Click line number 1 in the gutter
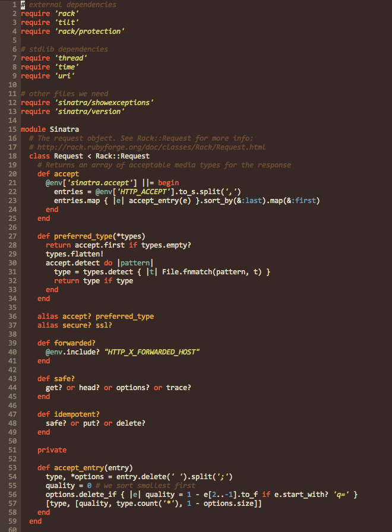The image size is (392, 532). (x=15, y=5)
